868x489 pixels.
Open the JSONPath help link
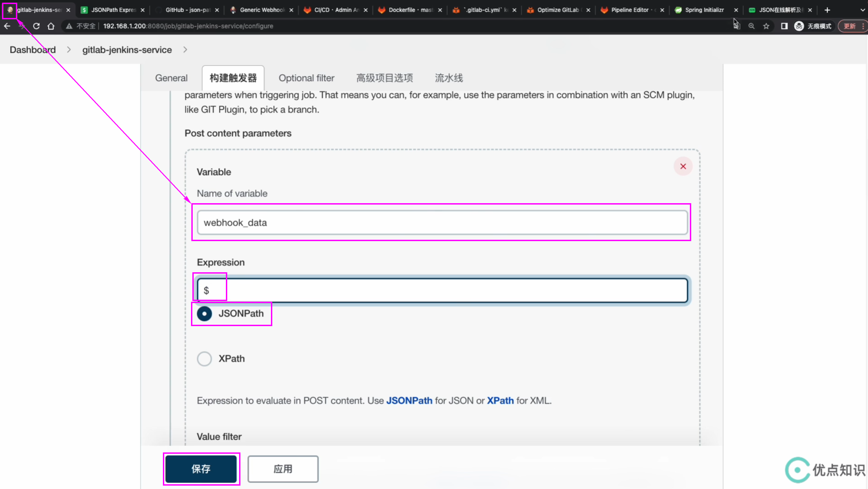tap(409, 401)
